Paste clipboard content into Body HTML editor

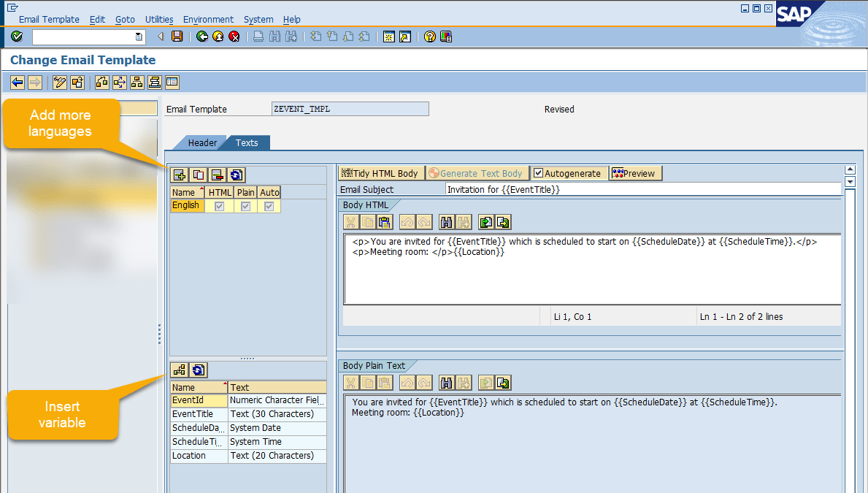(385, 222)
